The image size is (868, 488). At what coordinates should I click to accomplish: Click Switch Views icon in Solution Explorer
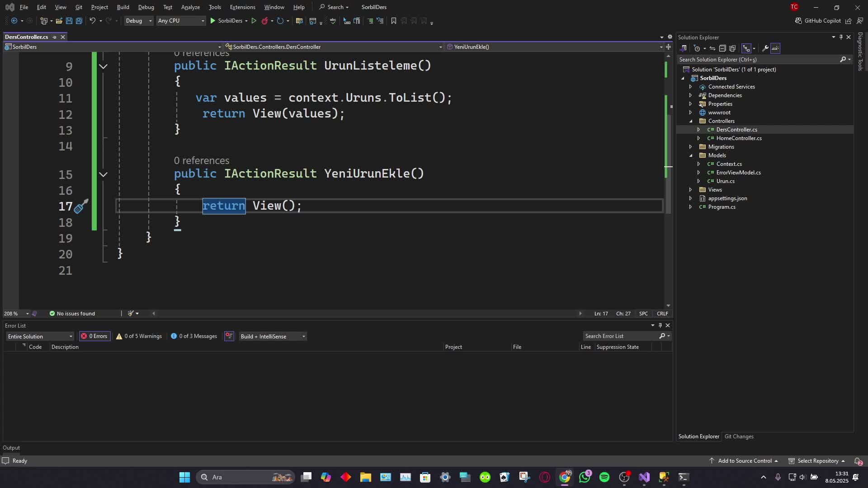(x=684, y=48)
